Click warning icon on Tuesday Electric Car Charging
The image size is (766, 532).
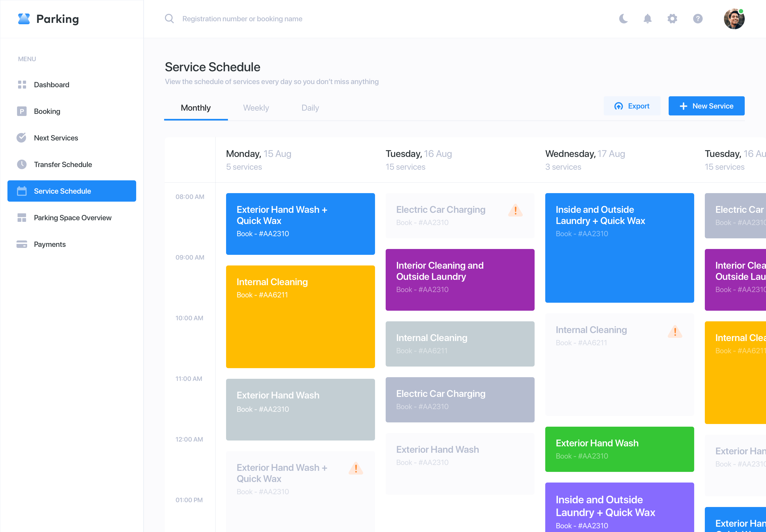(516, 210)
